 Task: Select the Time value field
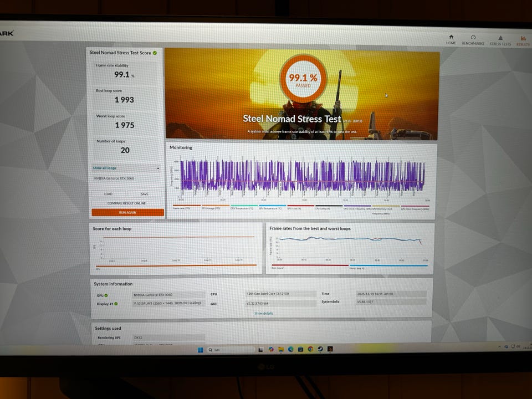click(391, 294)
